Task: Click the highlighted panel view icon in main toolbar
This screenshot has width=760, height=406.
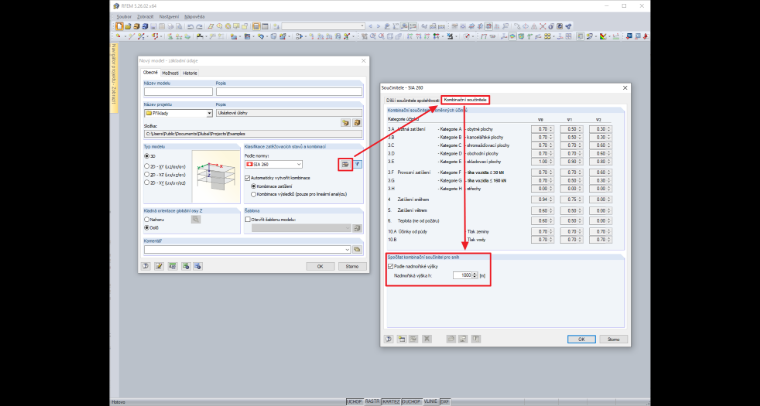Action: click(256, 26)
